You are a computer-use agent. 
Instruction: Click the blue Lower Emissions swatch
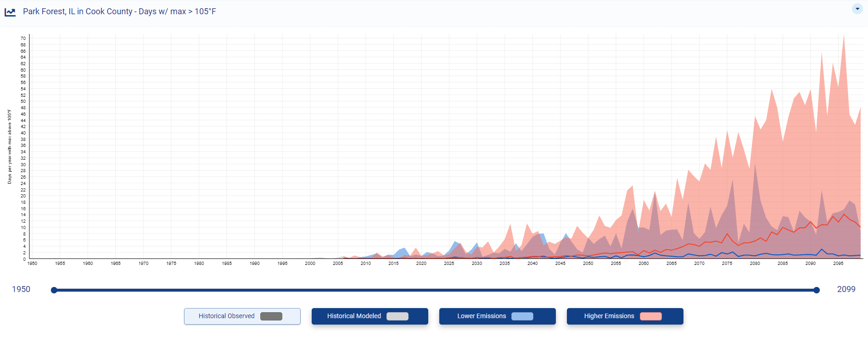click(x=522, y=316)
